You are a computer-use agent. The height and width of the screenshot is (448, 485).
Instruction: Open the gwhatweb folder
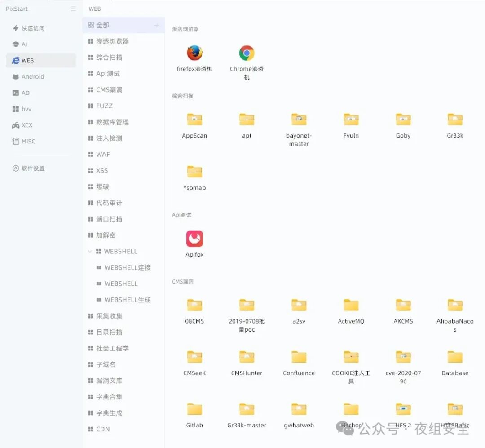(x=299, y=409)
